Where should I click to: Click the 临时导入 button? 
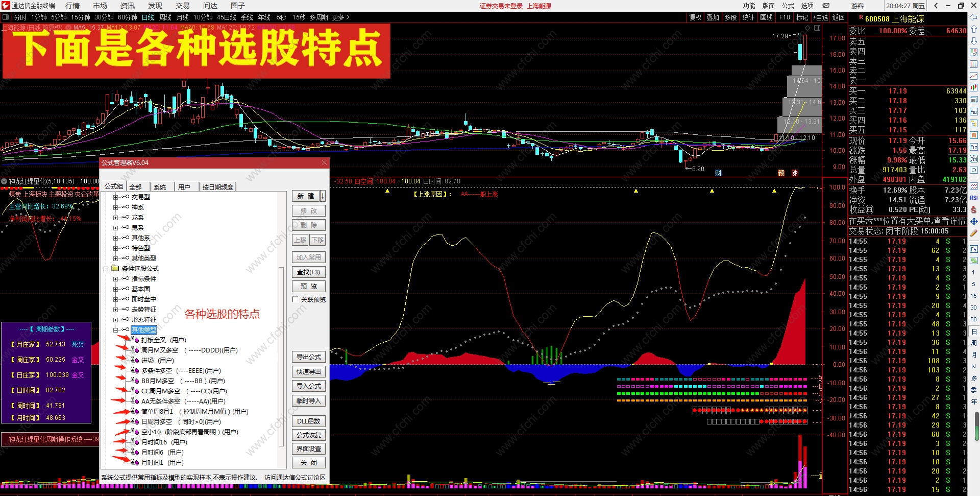[x=308, y=401]
